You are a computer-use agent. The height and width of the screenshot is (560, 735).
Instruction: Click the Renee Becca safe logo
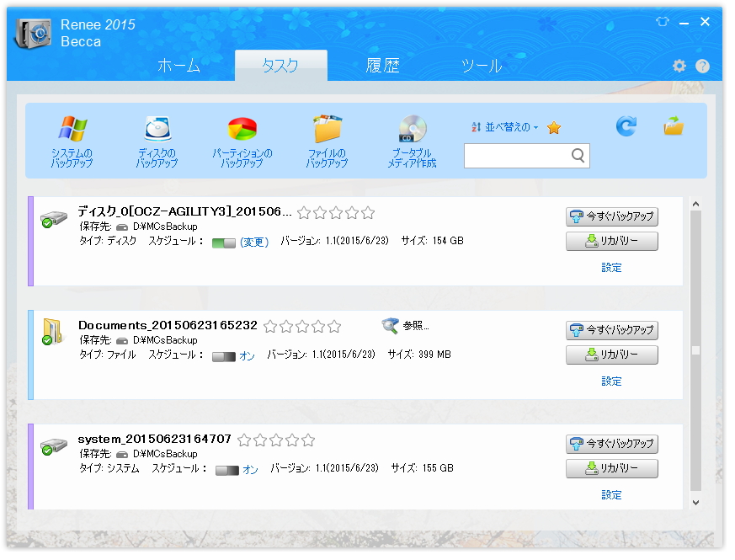click(32, 34)
